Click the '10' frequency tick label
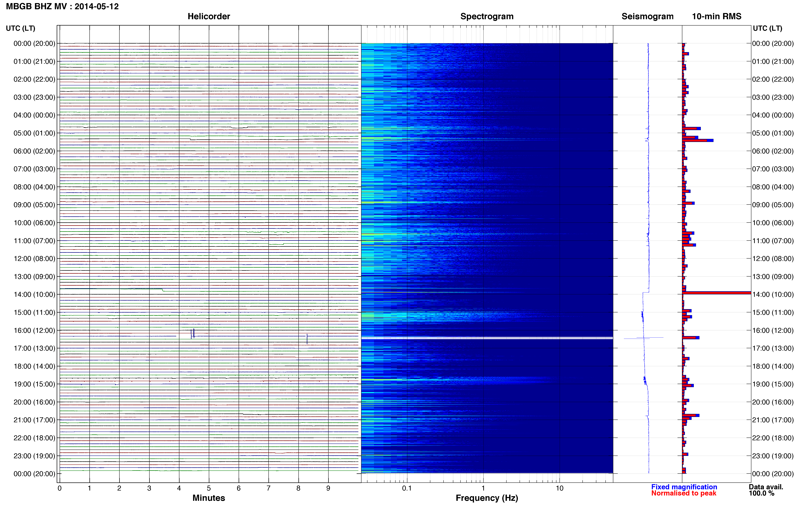This screenshot has height=508, width=812. click(x=559, y=488)
